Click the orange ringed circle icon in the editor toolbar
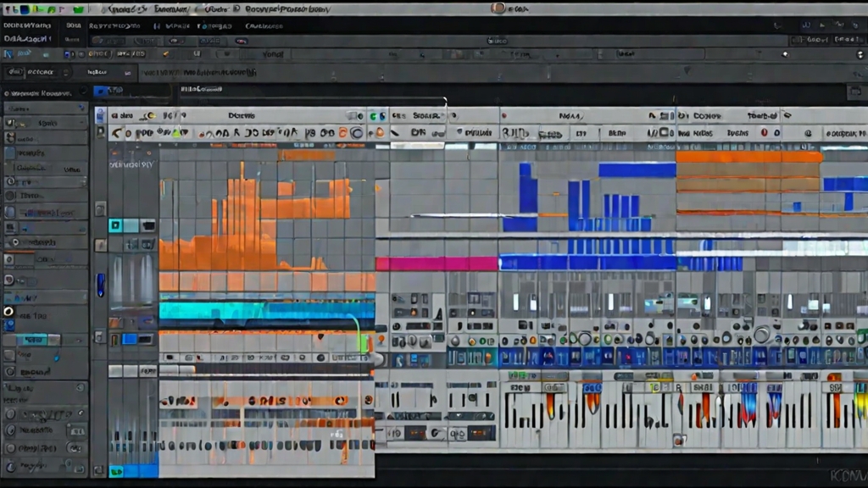Image resolution: width=868 pixels, height=488 pixels. click(343, 133)
